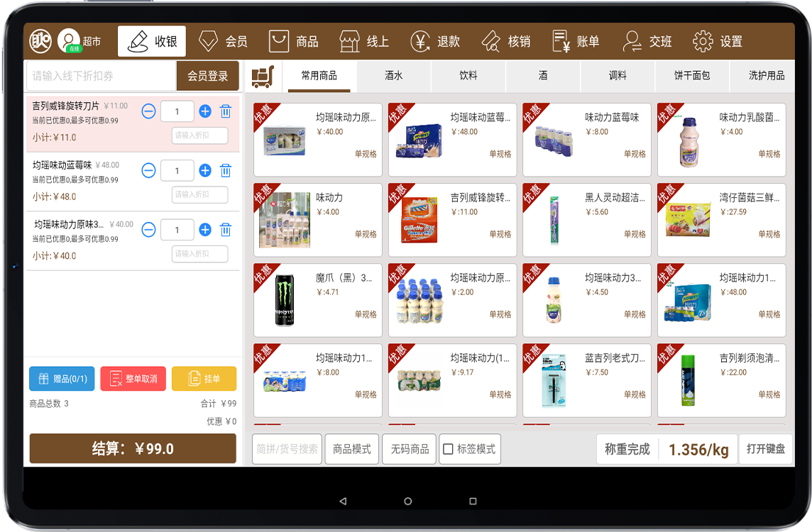Add 蓝吉列老式刀 ¥7.50 product card
Viewport: 812px width, 532px height.
[x=587, y=380]
